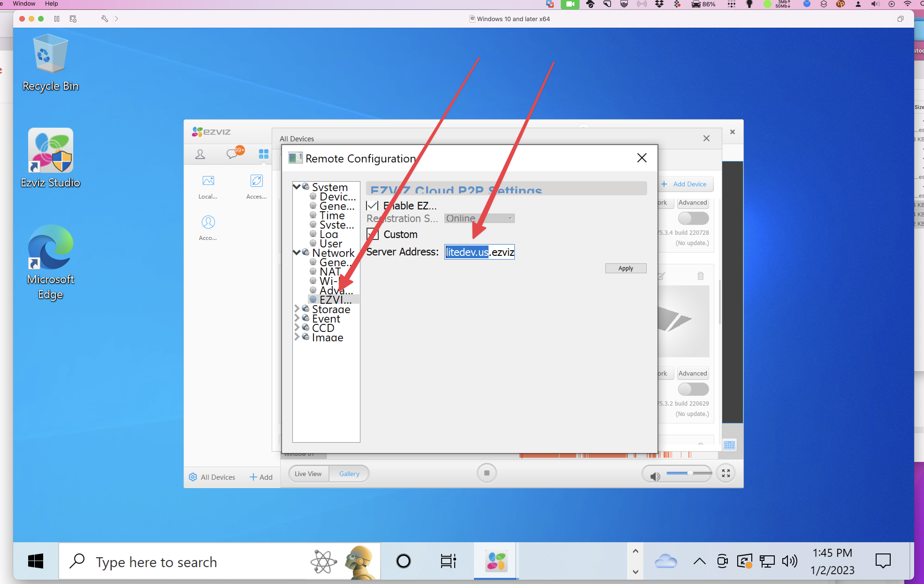Mute the speaker volume icon
924x584 pixels.
655,476
